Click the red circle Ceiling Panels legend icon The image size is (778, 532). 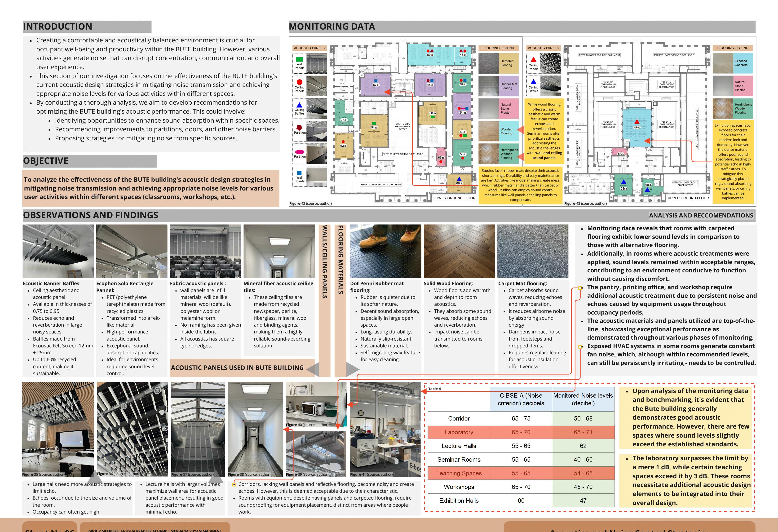tap(299, 82)
